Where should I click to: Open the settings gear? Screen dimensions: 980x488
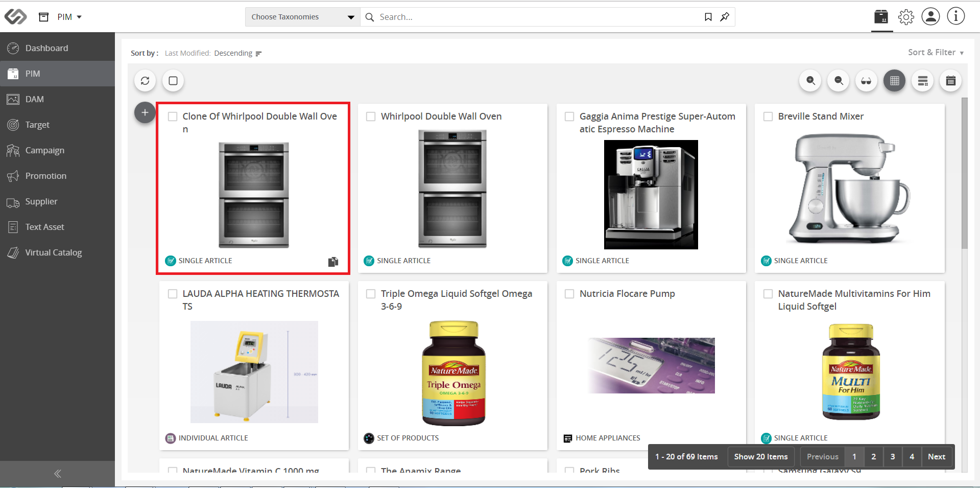tap(906, 17)
